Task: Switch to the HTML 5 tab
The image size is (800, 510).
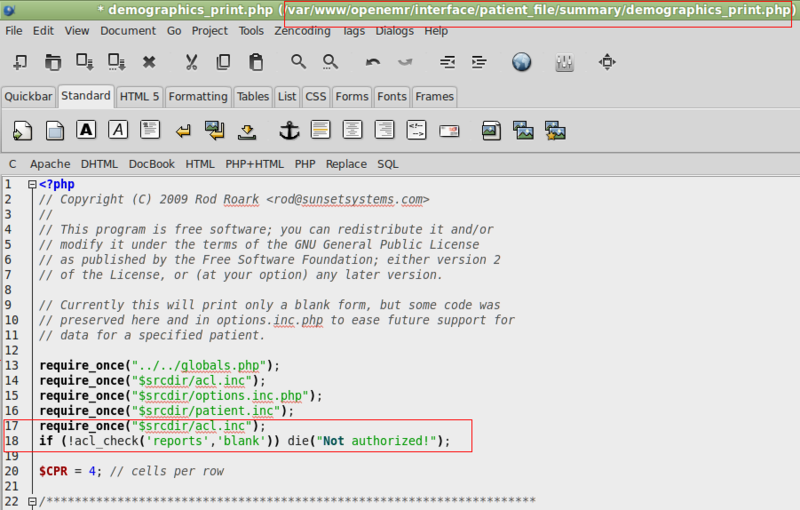Action: 139,97
